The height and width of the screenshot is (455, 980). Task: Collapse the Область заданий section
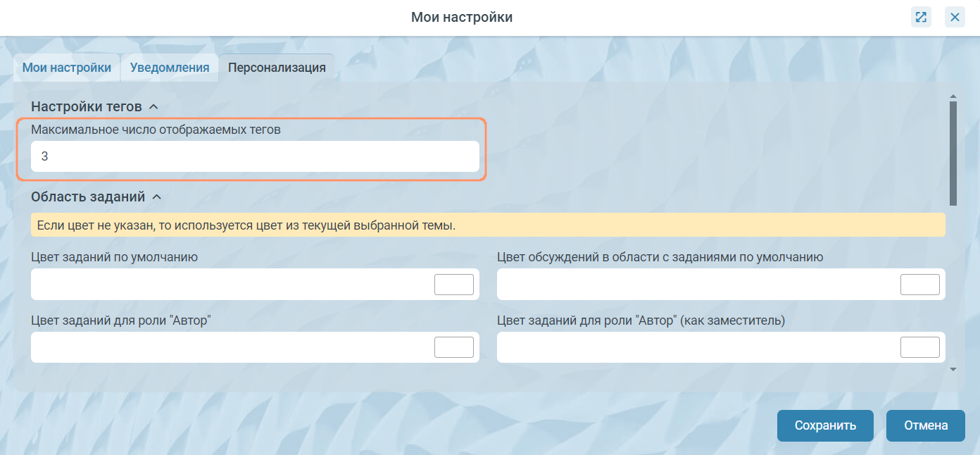(157, 197)
